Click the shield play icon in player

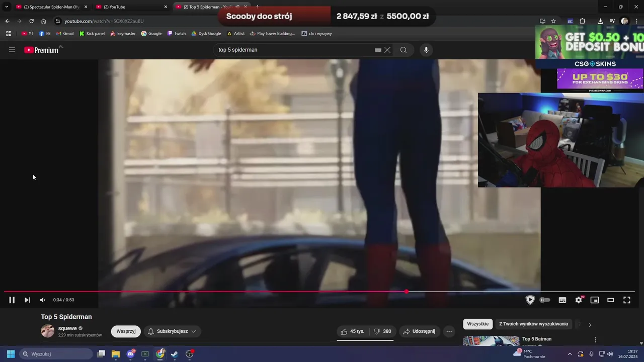530,300
